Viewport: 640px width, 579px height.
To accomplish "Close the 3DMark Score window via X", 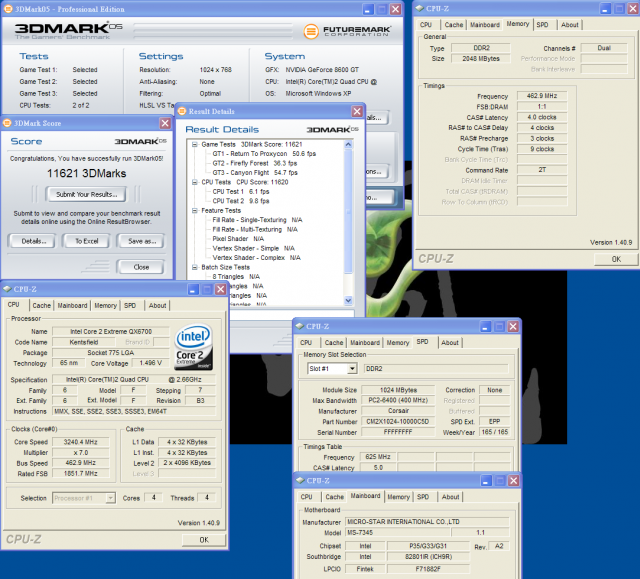I will click(165, 123).
